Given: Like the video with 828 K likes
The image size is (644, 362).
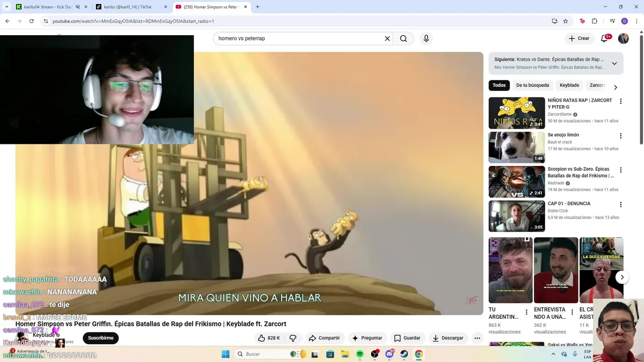Looking at the screenshot, I should pyautogui.click(x=269, y=338).
